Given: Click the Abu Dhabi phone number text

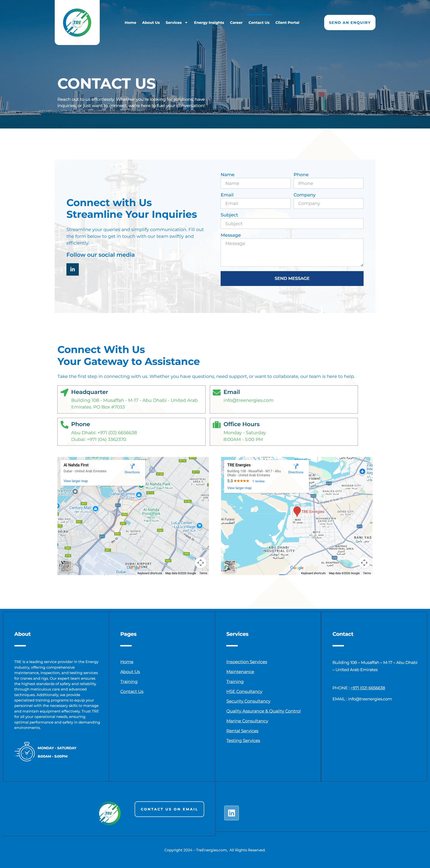Looking at the screenshot, I should click(104, 433).
